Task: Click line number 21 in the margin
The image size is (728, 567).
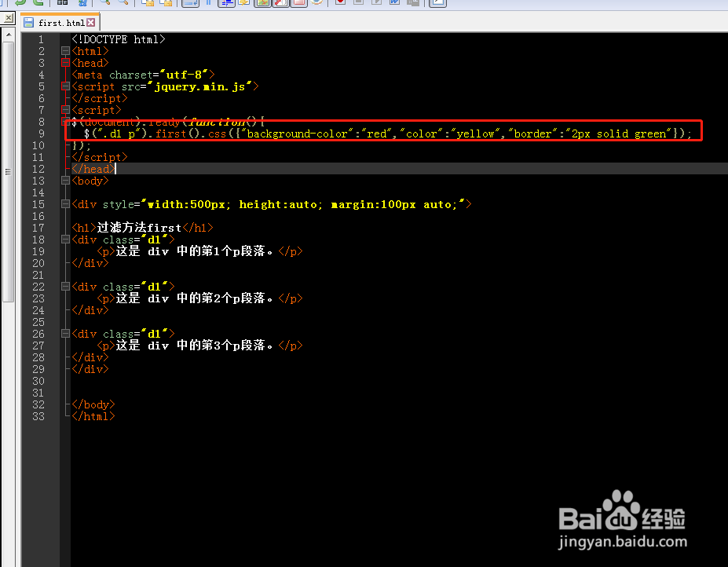Action: [38, 275]
